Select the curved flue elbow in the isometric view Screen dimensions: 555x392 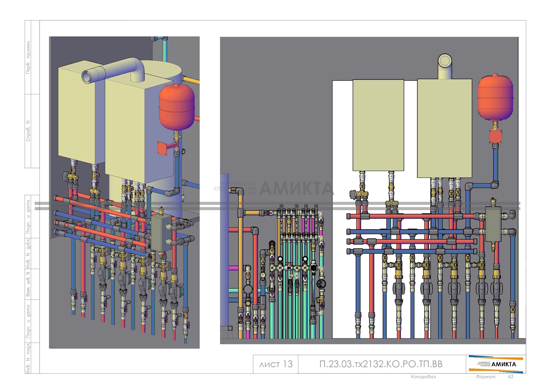click(x=114, y=70)
